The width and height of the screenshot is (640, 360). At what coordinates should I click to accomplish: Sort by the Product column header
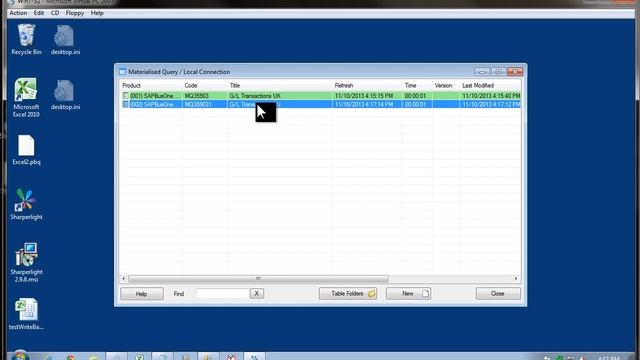coord(151,86)
